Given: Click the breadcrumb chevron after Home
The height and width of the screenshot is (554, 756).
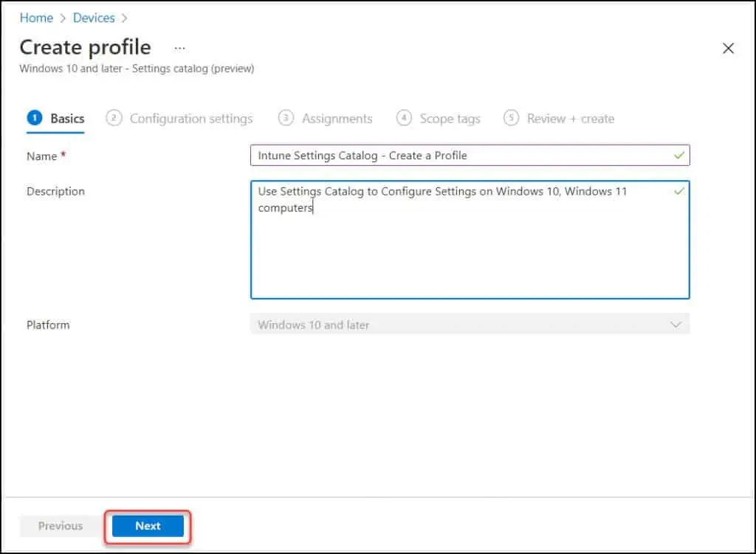Looking at the screenshot, I should [x=63, y=18].
